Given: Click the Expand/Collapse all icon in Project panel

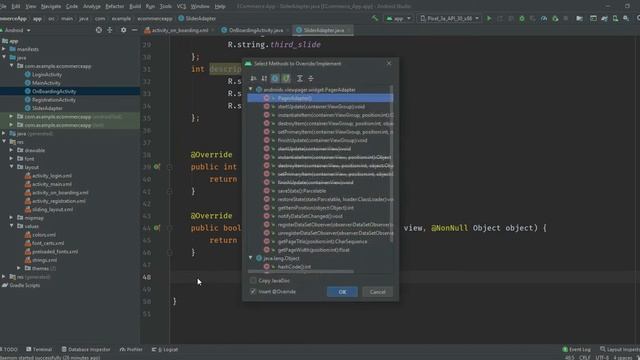Looking at the screenshot, I should tap(110, 30).
